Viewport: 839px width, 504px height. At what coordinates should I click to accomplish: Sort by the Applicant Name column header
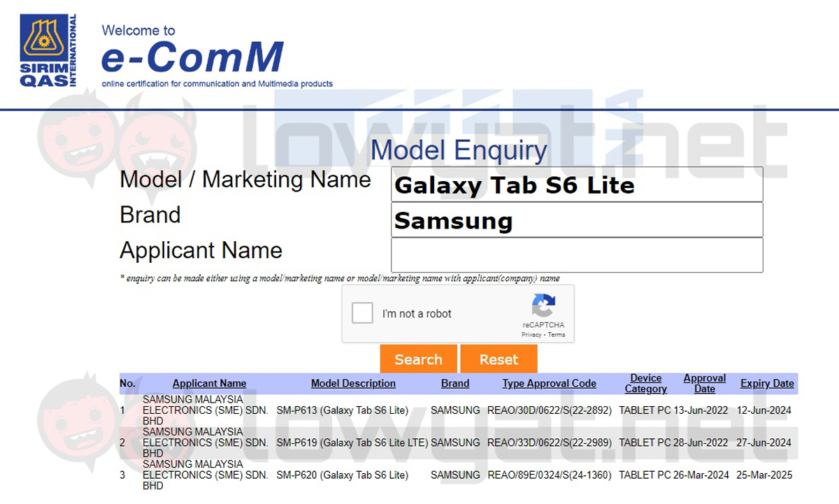[210, 383]
